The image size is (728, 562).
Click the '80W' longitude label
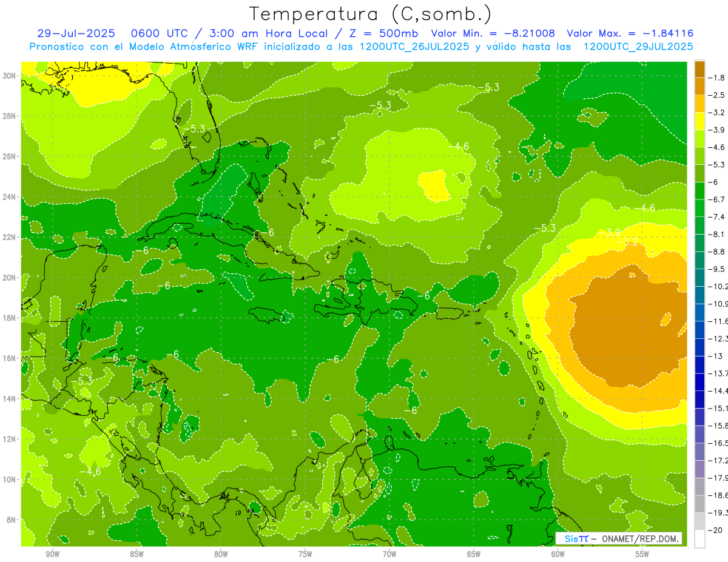(221, 554)
